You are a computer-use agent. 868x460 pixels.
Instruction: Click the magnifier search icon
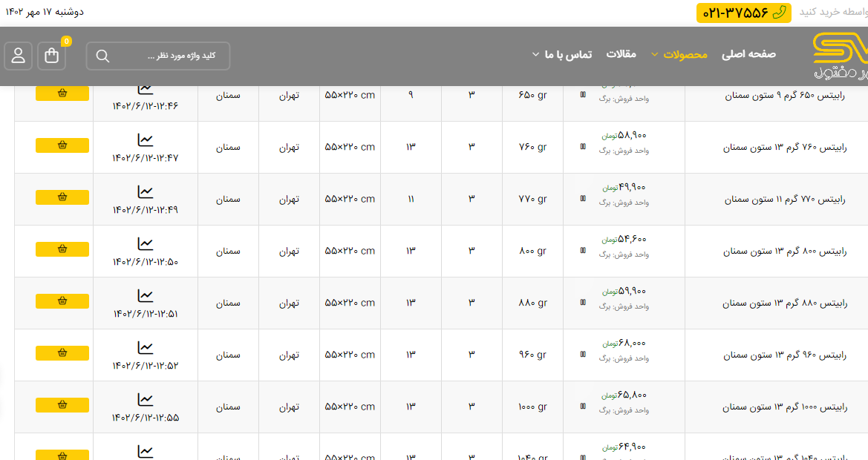point(103,56)
